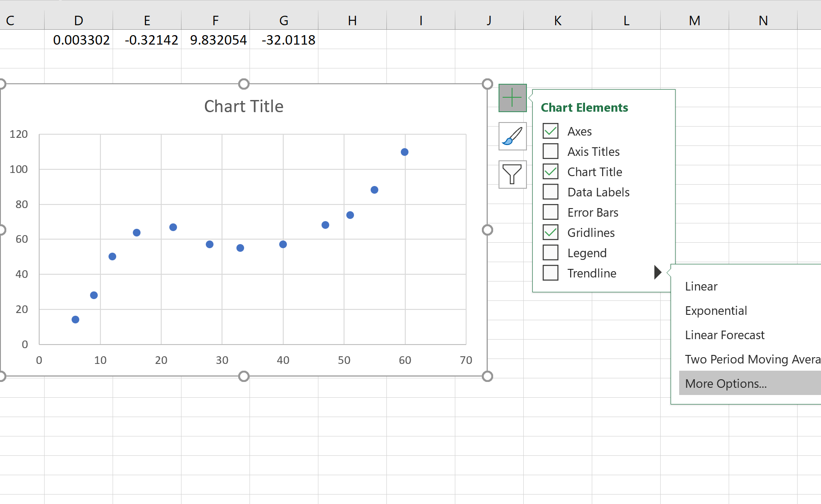
Task: Uncheck the Chart Title element
Action: coord(550,171)
